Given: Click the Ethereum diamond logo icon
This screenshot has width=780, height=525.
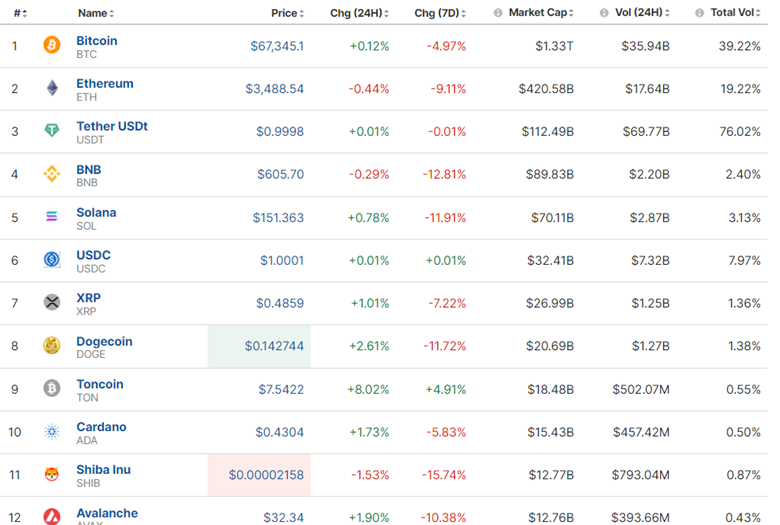Looking at the screenshot, I should (x=52, y=88).
